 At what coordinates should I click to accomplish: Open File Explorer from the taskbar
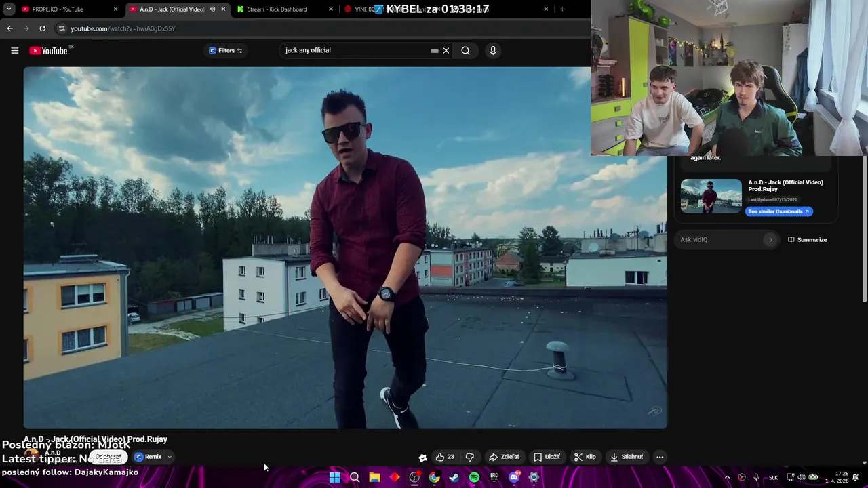pos(374,477)
